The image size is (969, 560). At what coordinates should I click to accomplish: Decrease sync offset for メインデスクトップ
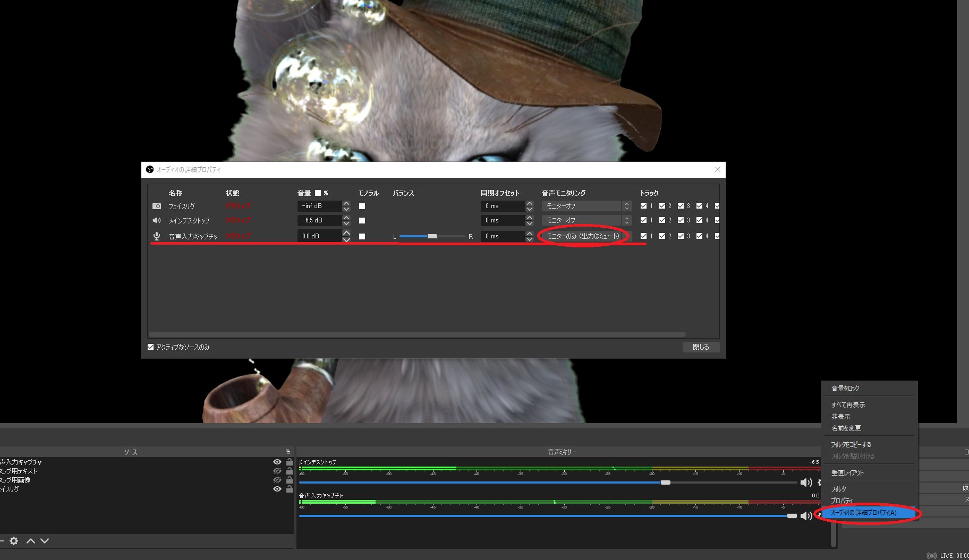(529, 223)
